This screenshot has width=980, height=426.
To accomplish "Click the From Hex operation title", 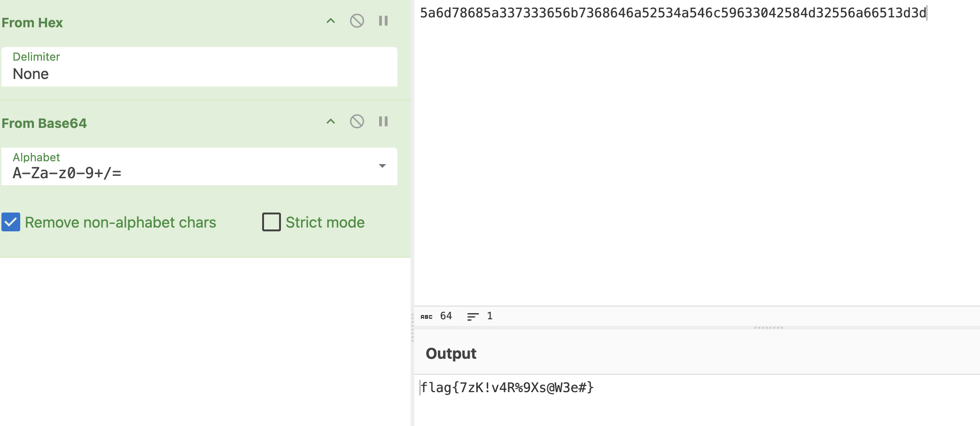I will click(32, 23).
